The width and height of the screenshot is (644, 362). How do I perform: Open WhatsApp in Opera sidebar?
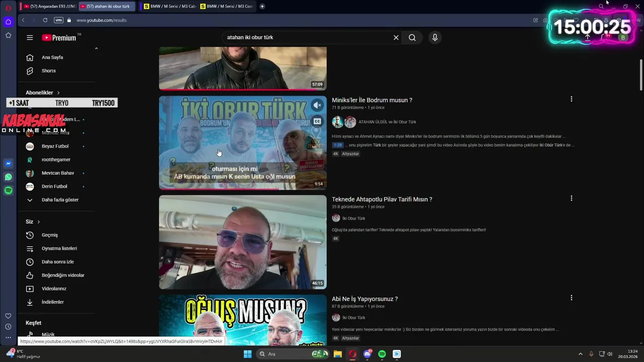[x=8, y=177]
